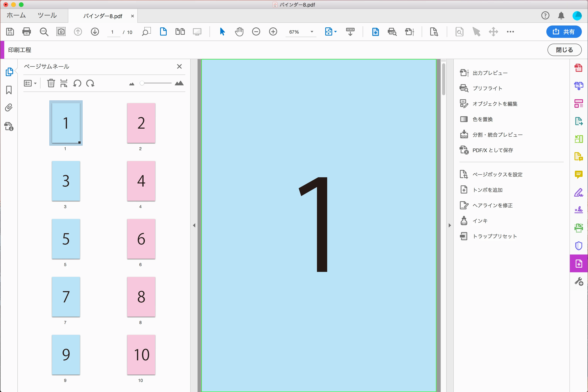Click the Zoom in plus icon

point(273,32)
